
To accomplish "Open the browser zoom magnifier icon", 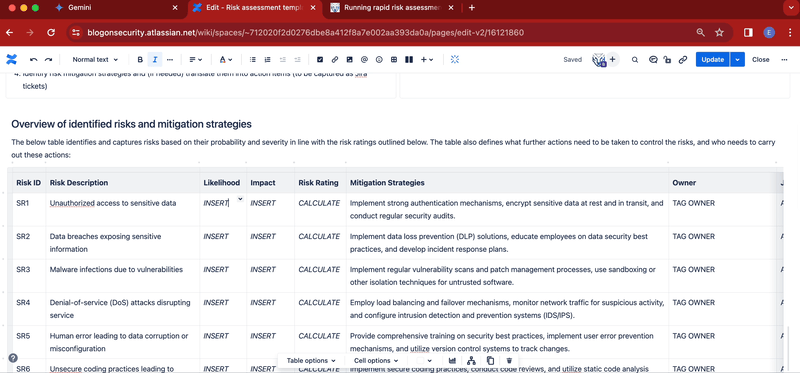I will pyautogui.click(x=701, y=33).
